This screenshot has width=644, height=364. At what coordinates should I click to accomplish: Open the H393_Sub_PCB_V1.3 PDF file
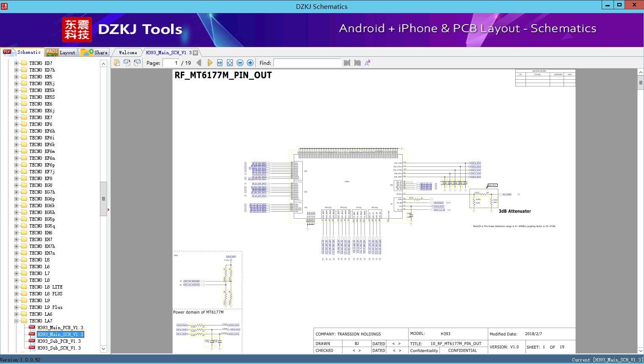[x=59, y=341]
